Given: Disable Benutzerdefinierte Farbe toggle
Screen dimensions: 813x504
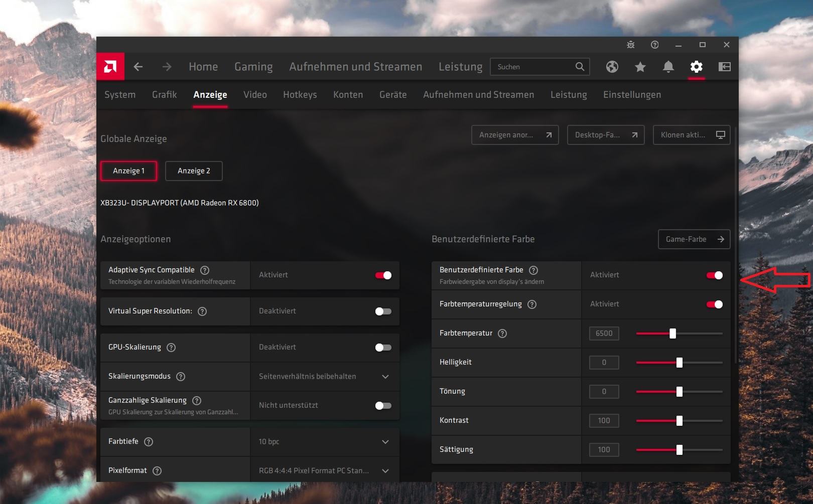Looking at the screenshot, I should (715, 275).
